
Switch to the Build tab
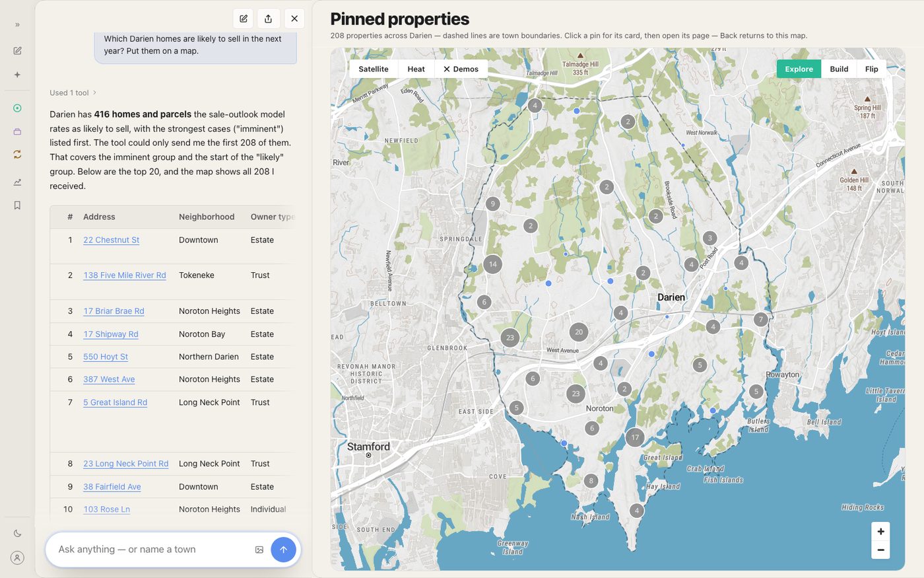(x=839, y=69)
